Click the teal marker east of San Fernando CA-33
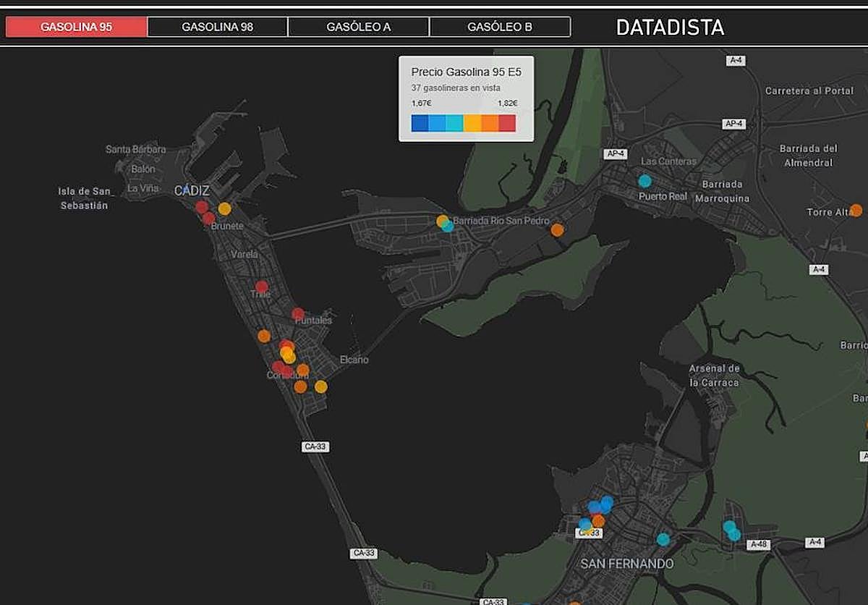Image resolution: width=868 pixels, height=605 pixels. point(663,539)
